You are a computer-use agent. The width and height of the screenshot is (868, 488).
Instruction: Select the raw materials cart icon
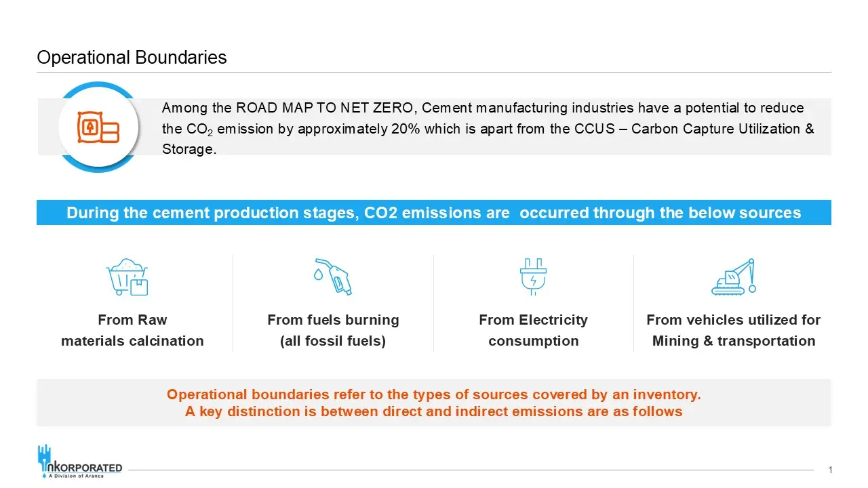pyautogui.click(x=127, y=277)
